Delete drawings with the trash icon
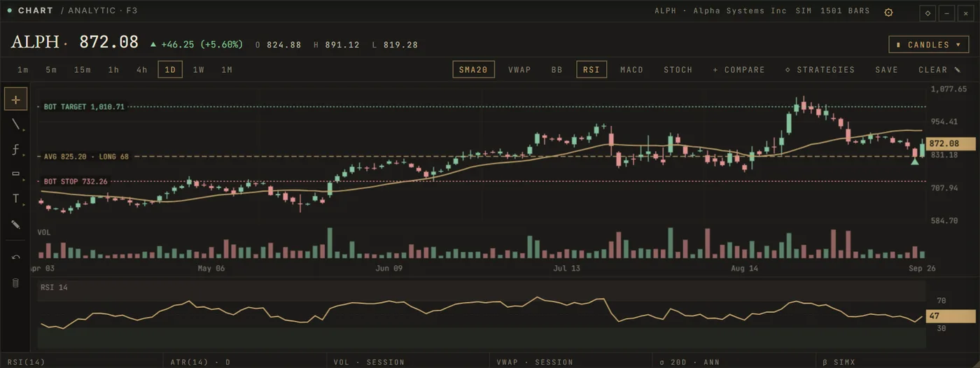The width and height of the screenshot is (980, 368). (16, 283)
